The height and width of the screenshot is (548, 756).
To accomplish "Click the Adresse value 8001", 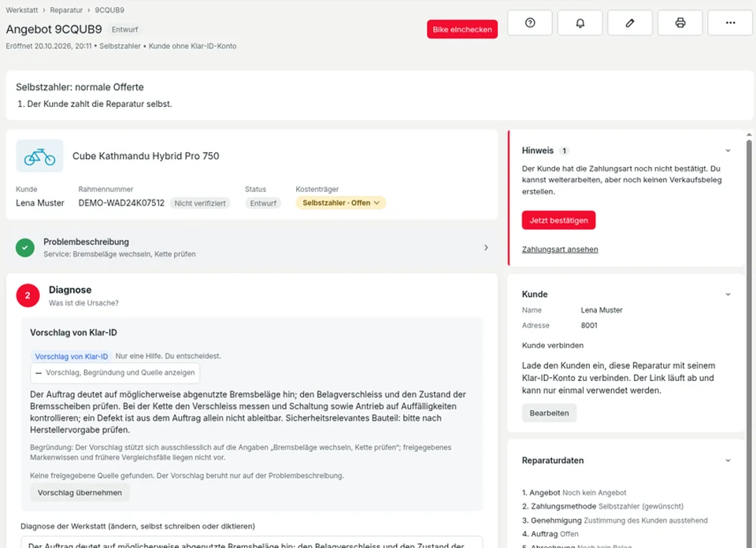I will 589,325.
